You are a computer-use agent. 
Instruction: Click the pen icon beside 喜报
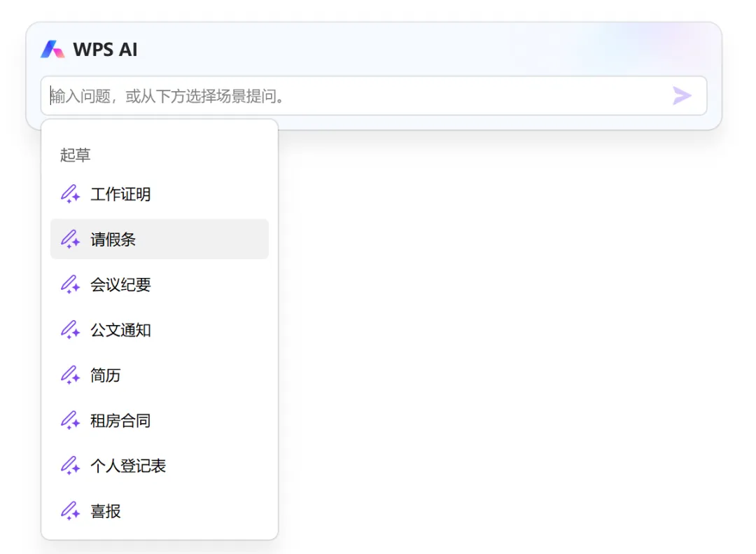(x=70, y=511)
